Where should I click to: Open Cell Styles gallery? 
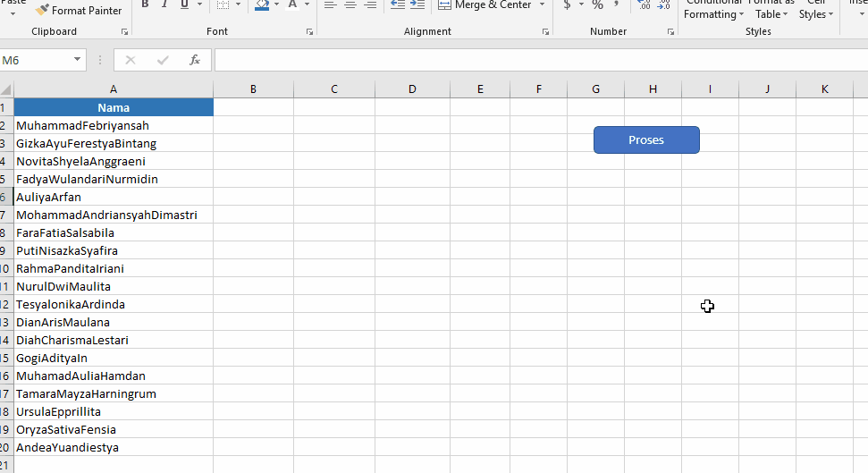click(816, 10)
